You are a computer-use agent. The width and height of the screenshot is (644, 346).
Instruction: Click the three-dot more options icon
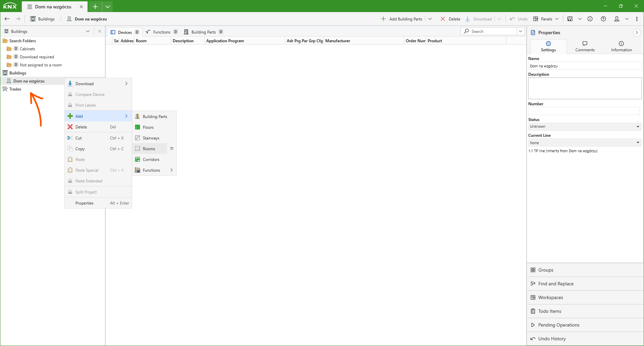[637, 19]
